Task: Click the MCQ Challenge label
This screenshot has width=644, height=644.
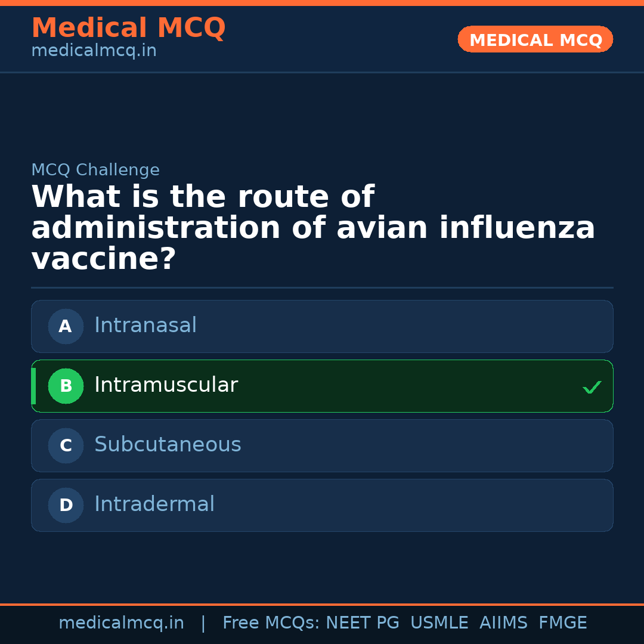Action: click(x=95, y=170)
